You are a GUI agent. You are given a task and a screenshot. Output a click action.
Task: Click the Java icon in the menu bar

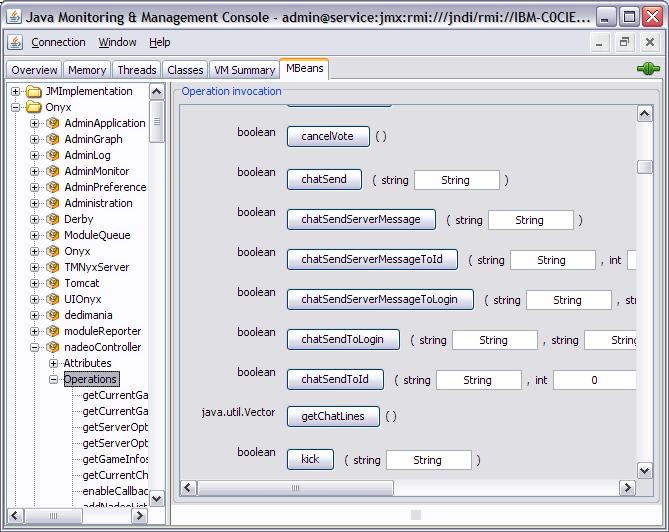point(15,42)
